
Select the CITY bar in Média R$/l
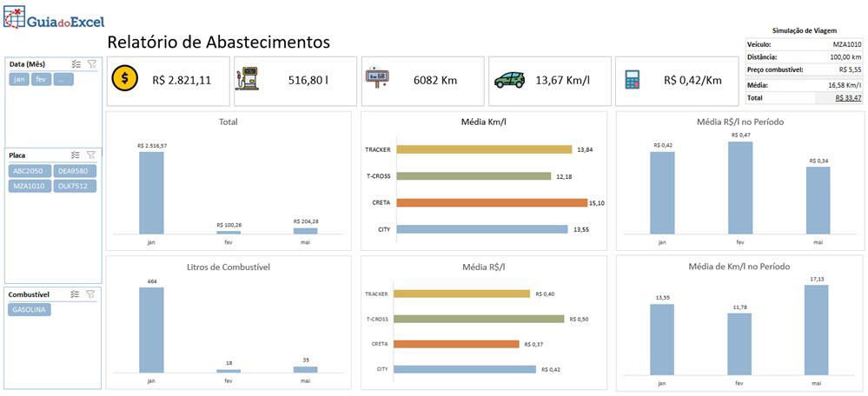coord(467,369)
